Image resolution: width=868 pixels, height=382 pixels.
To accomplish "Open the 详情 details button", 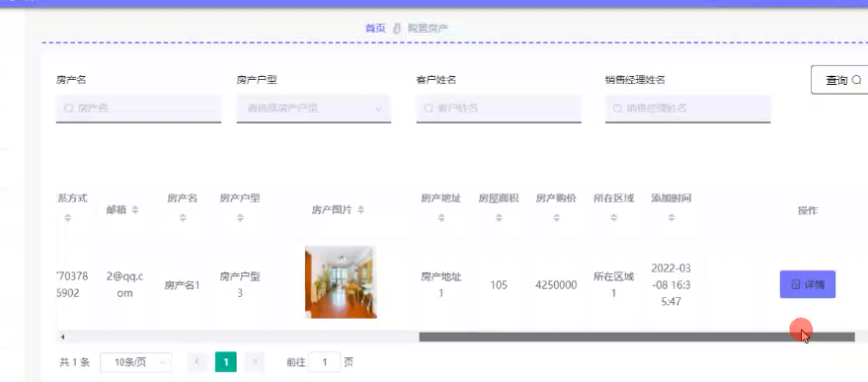I will (x=808, y=284).
